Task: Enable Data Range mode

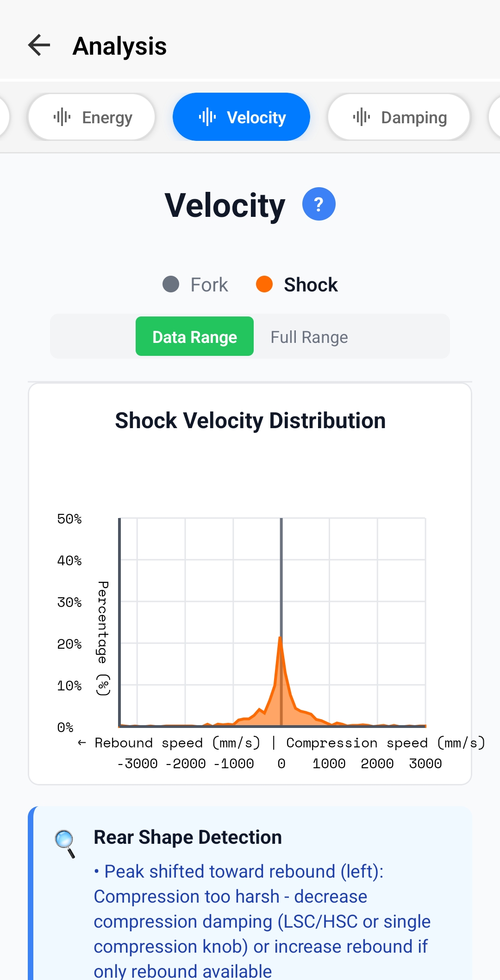Action: [194, 336]
